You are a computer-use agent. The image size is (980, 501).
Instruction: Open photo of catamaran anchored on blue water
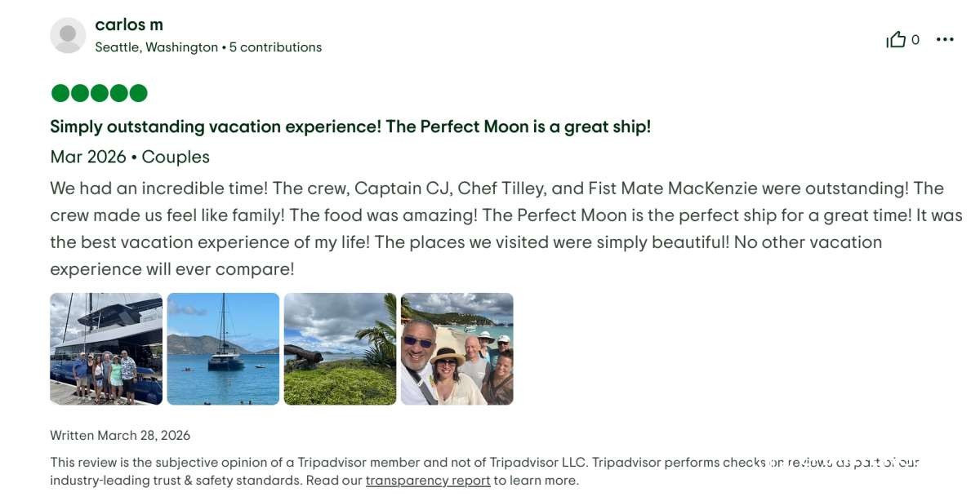pos(223,349)
